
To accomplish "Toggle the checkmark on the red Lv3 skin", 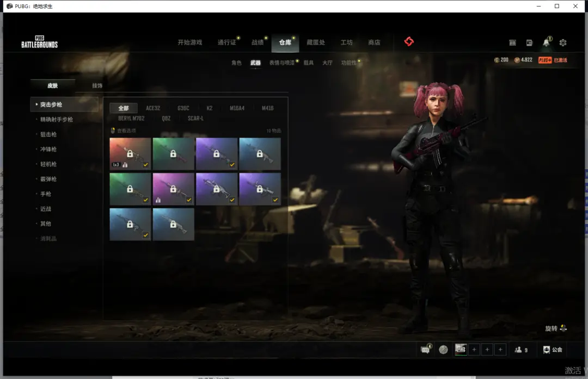I will coord(145,164).
